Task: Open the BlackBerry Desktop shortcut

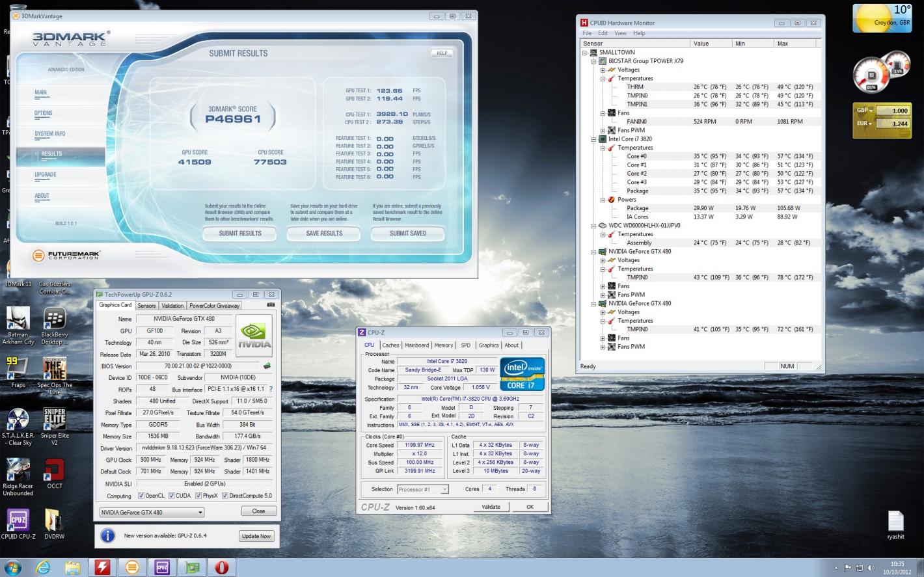Action: [x=54, y=327]
